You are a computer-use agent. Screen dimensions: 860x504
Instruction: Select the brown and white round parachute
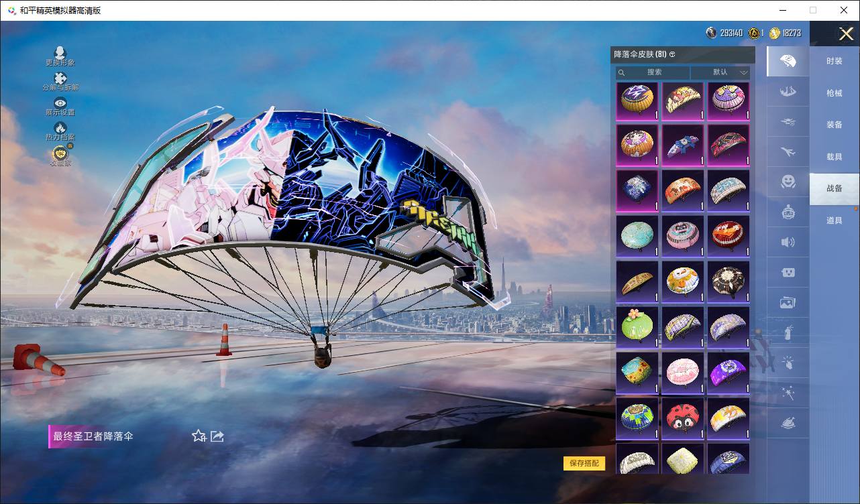729,281
